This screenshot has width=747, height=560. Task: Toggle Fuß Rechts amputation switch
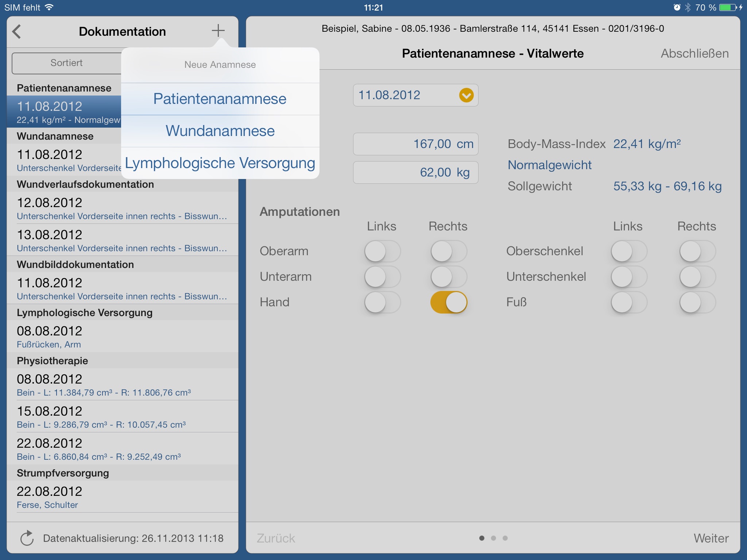coord(697,302)
